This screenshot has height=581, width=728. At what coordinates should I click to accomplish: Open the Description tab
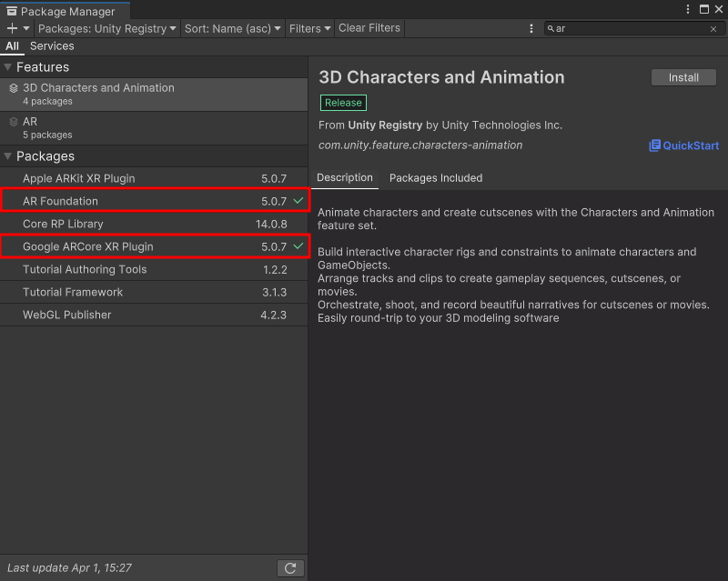345,177
